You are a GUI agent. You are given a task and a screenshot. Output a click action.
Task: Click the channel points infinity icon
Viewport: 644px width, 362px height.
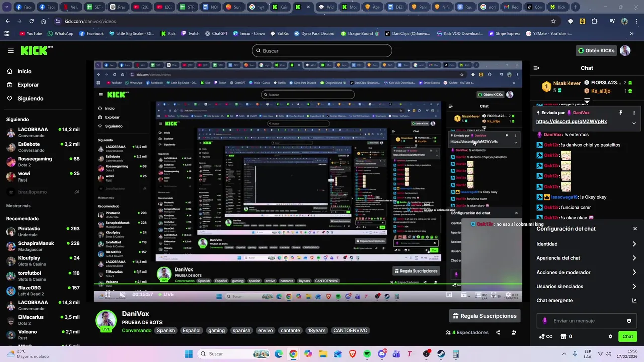click(x=546, y=337)
